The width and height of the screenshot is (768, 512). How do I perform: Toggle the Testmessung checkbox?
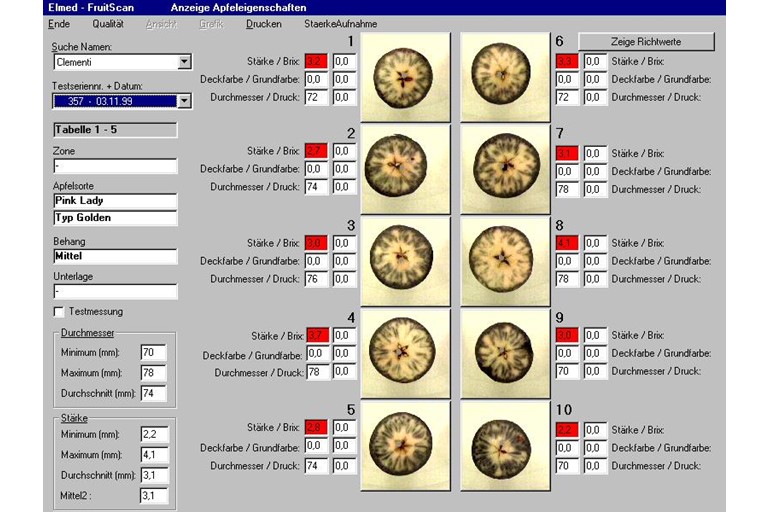pyautogui.click(x=59, y=312)
